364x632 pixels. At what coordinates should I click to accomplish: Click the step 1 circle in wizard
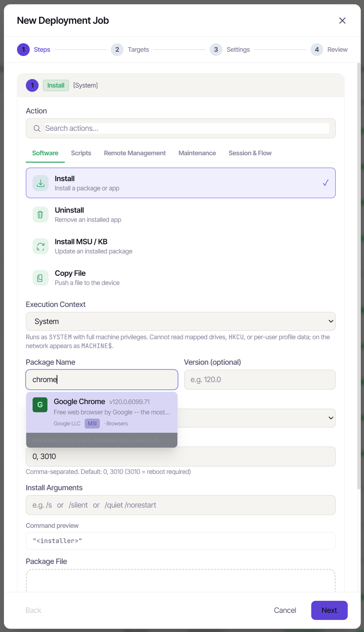point(23,50)
